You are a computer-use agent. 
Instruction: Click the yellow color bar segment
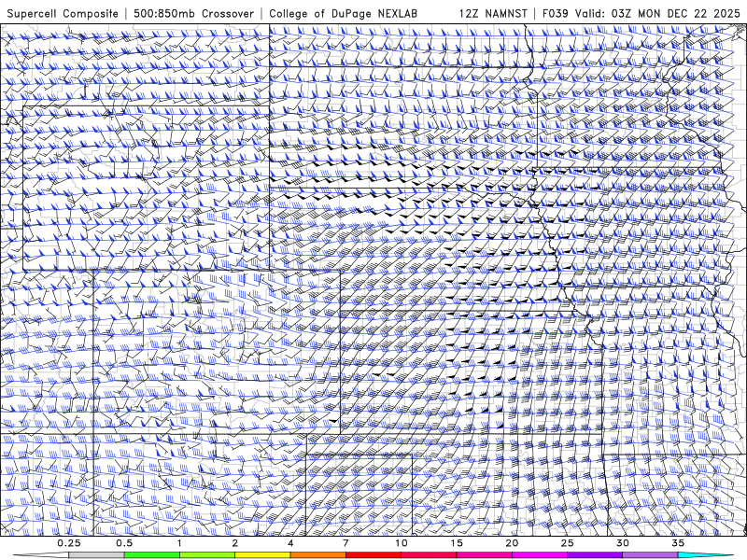click(x=262, y=555)
